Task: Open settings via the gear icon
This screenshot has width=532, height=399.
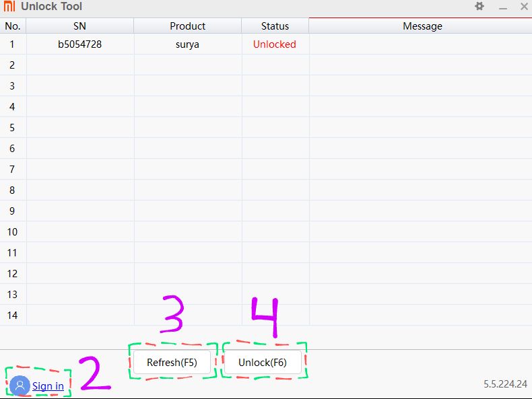Action: click(479, 6)
